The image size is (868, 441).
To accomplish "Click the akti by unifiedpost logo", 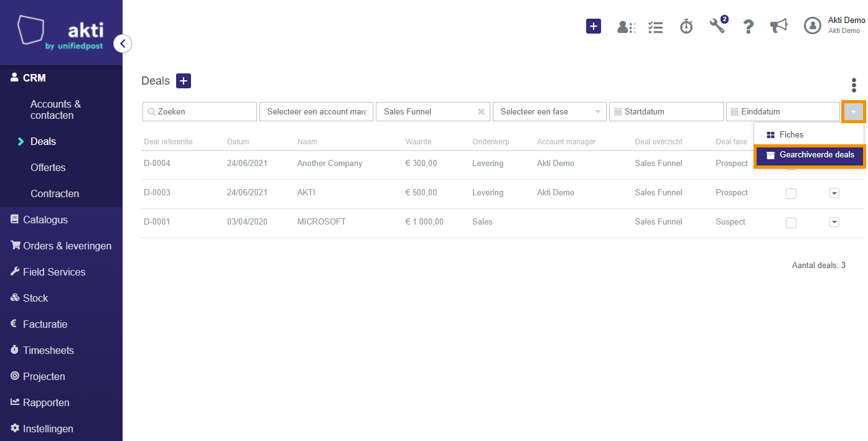I will coord(60,33).
